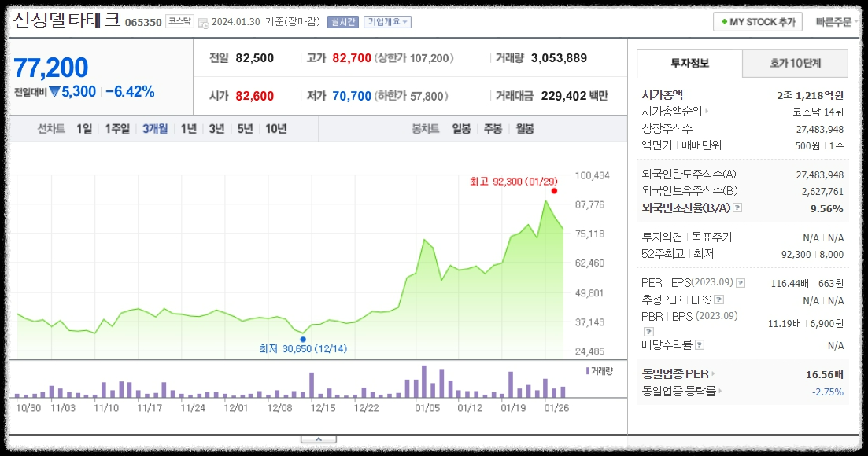Select the 주봉 candle chart
The height and width of the screenshot is (456, 868).
coord(493,129)
